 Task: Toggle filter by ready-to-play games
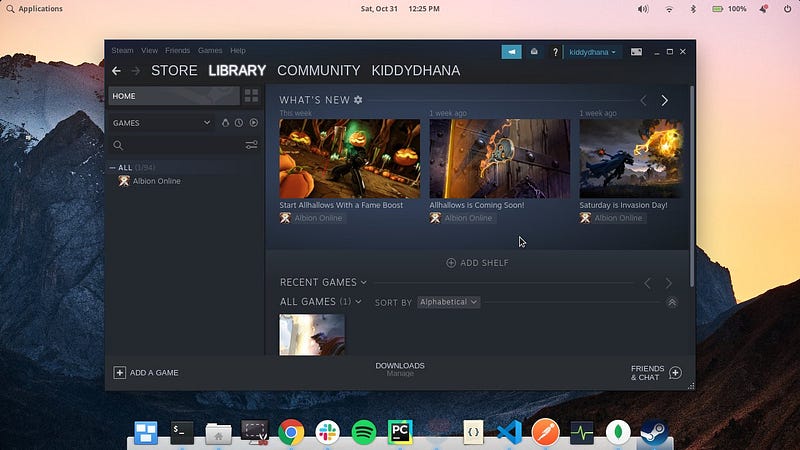point(254,123)
